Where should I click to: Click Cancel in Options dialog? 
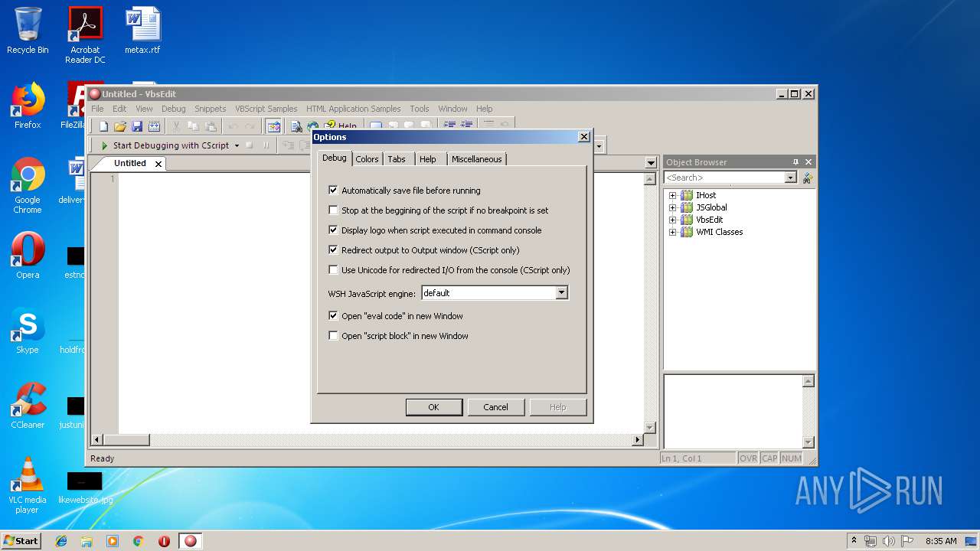[495, 407]
